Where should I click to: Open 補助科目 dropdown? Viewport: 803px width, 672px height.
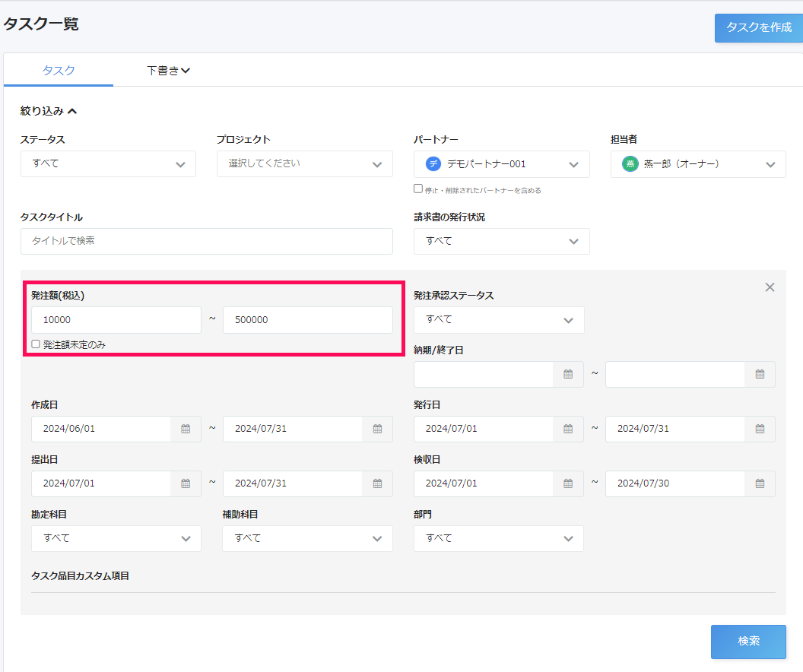click(x=307, y=538)
